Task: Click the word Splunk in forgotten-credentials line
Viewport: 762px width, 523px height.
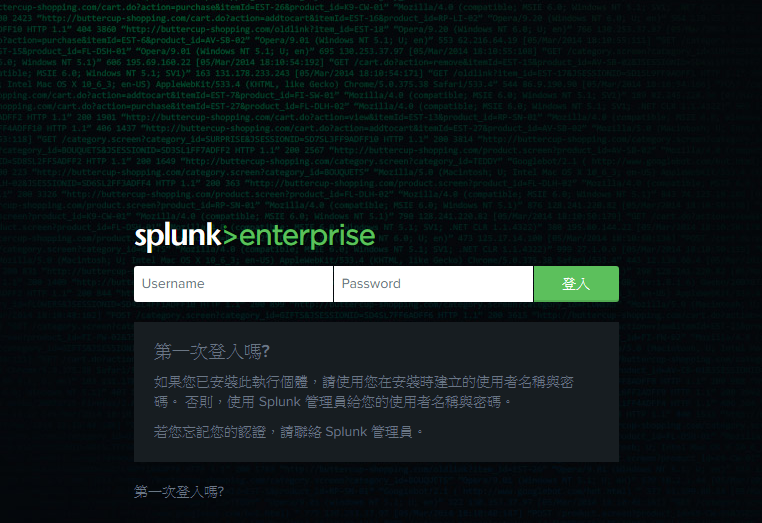Action: 346,432
